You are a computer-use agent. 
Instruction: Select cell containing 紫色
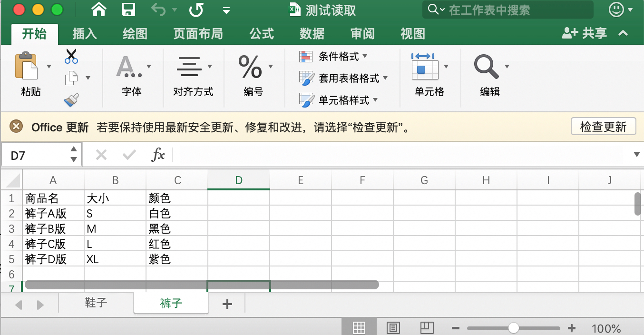(177, 259)
